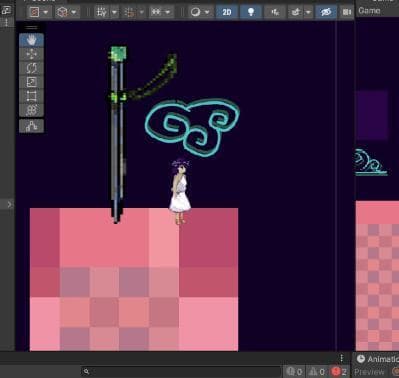This screenshot has height=378, width=399.
Task: Select the green block atop the pole
Action: tap(118, 53)
